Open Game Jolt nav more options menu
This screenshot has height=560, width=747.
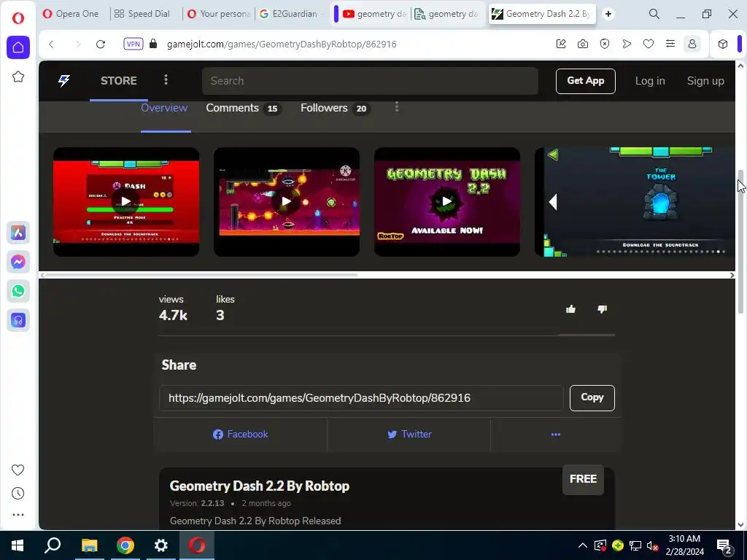pyautogui.click(x=166, y=79)
